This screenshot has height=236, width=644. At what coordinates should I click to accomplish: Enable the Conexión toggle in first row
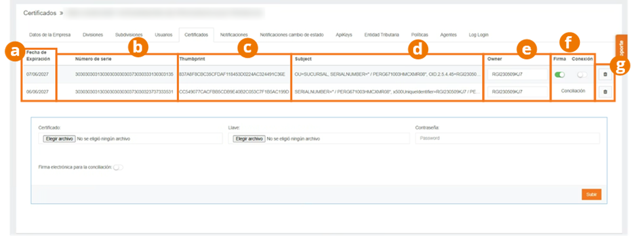[582, 75]
